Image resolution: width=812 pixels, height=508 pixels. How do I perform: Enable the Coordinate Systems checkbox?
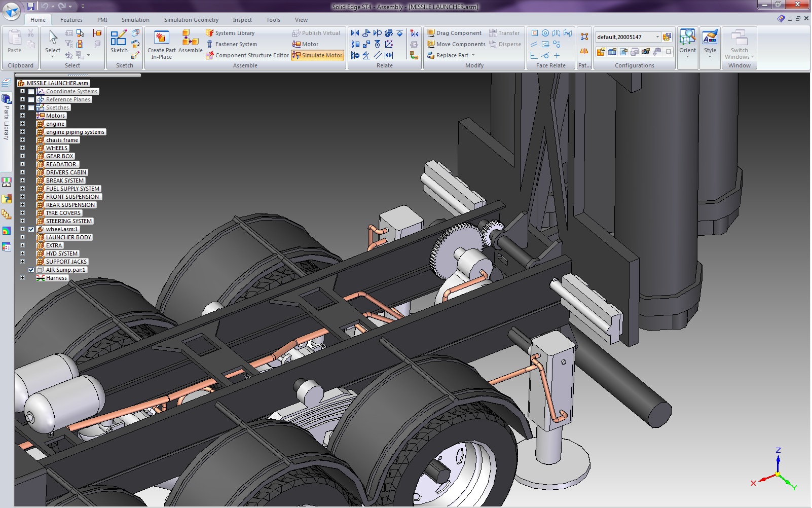click(31, 91)
